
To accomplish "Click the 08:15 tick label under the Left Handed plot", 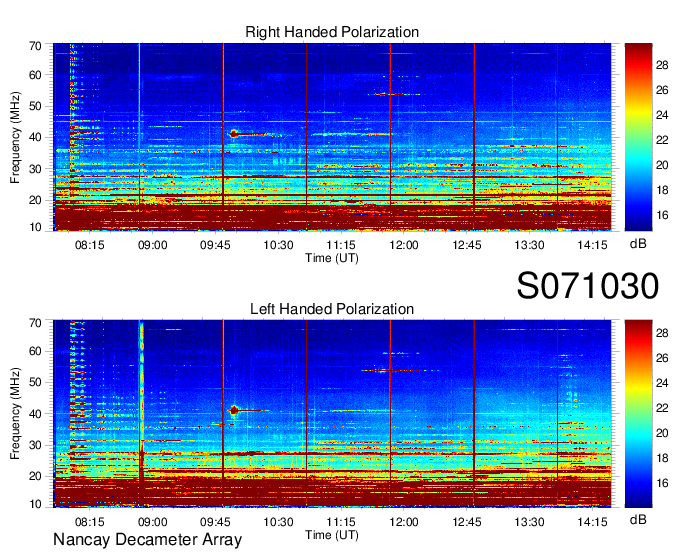I will pos(90,522).
